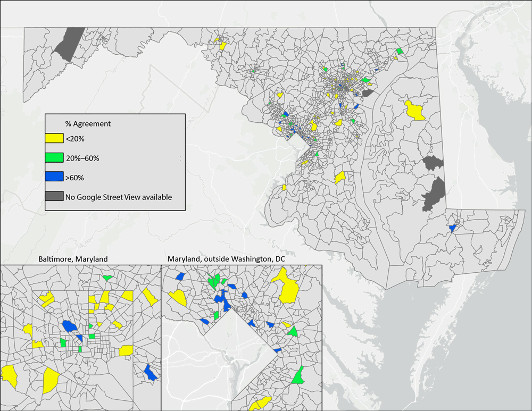The height and width of the screenshot is (411, 532).
Task: Click the "Baltimore, Maryland" inset title
Action: click(73, 259)
